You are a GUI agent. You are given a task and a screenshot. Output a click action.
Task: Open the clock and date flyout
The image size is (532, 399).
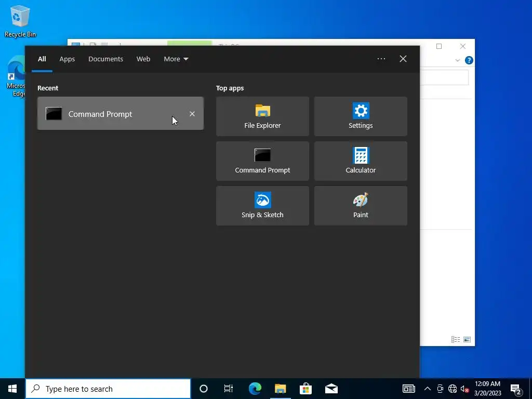coord(487,389)
